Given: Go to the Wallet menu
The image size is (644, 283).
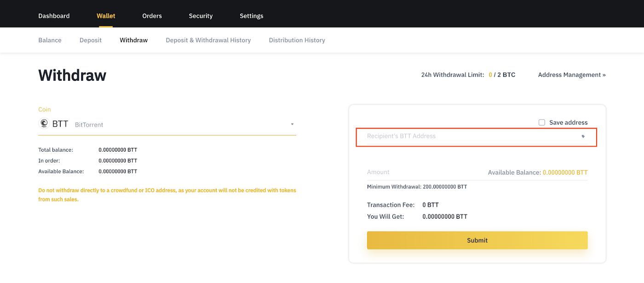Looking at the screenshot, I should click(x=106, y=16).
